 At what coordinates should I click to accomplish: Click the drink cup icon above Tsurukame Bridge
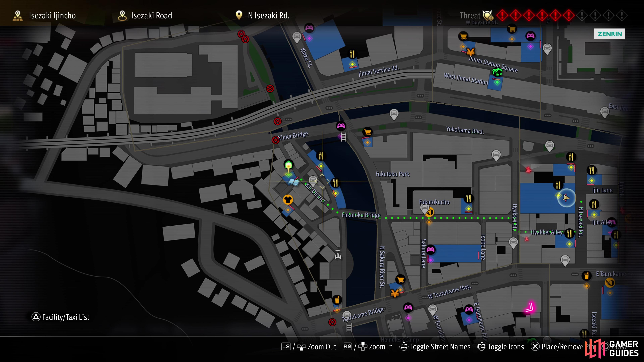[x=337, y=300]
